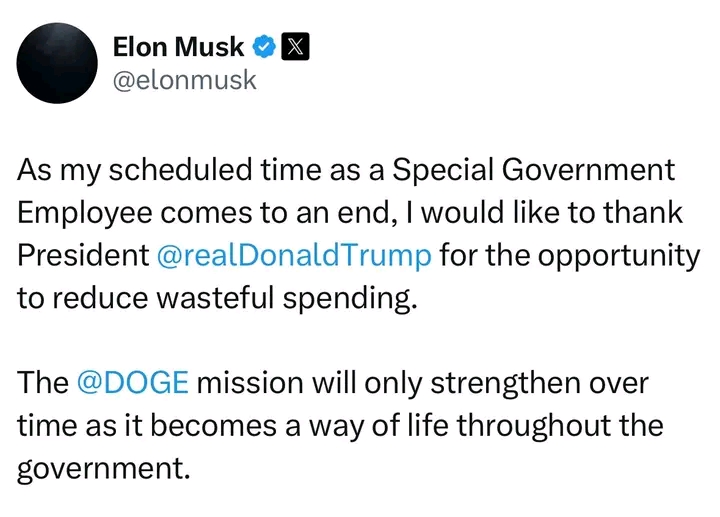Click the blue verified checkmark badge
The image size is (720, 517).
[x=264, y=47]
